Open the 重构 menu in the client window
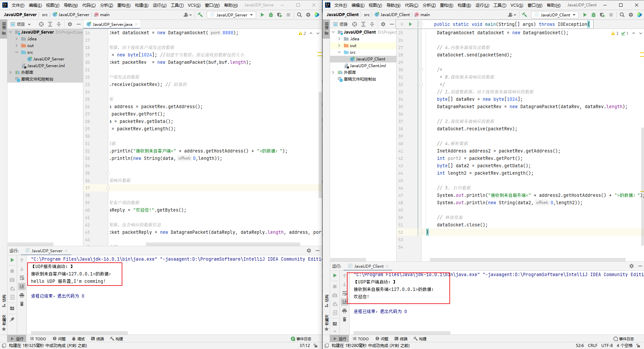The image size is (644, 349). [x=447, y=5]
